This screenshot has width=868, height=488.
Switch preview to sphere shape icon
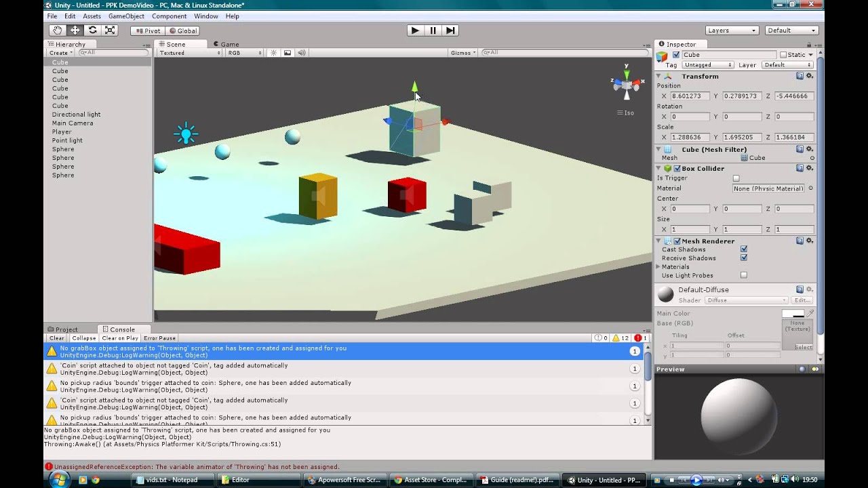pyautogui.click(x=802, y=369)
